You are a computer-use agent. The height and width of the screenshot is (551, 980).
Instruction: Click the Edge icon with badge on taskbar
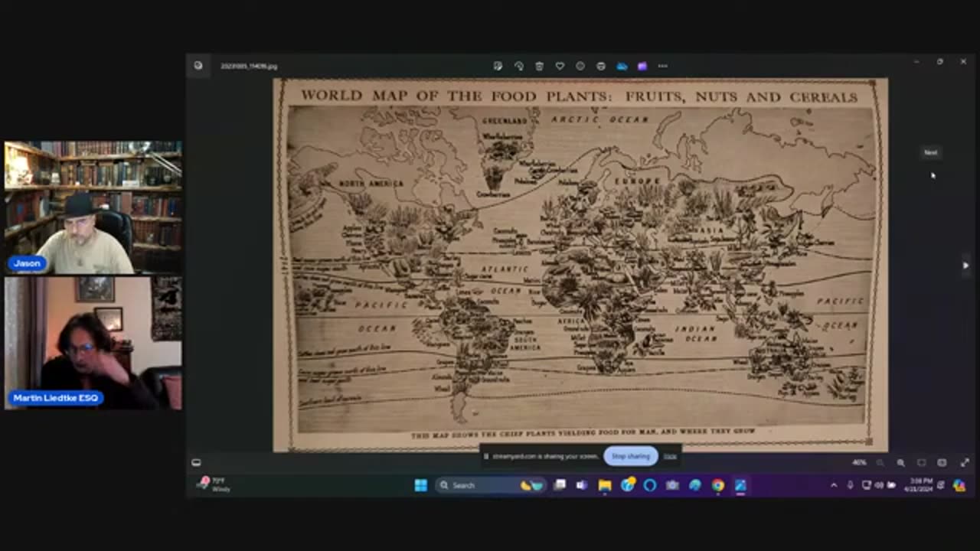coord(628,485)
